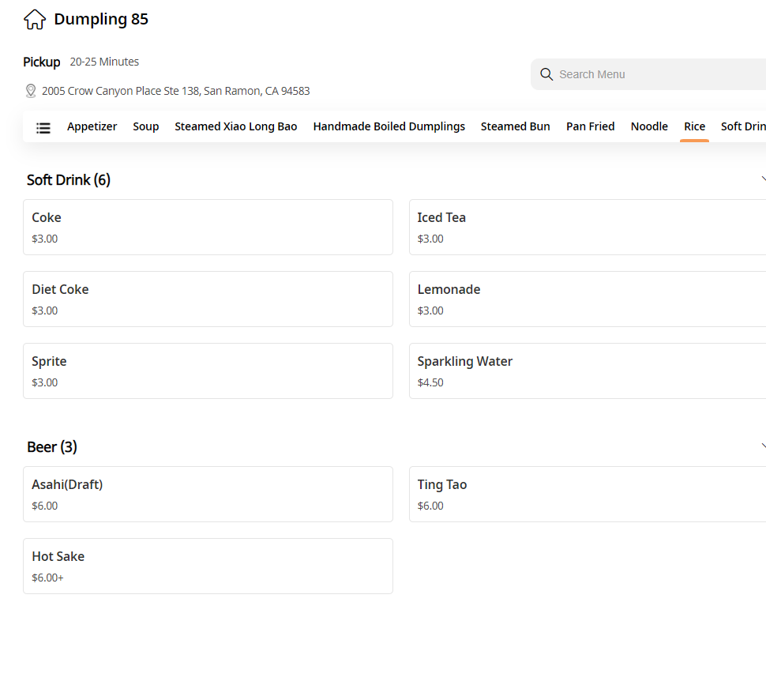
Task: Click the home icon beside Dumpling 85
Action: pos(35,20)
